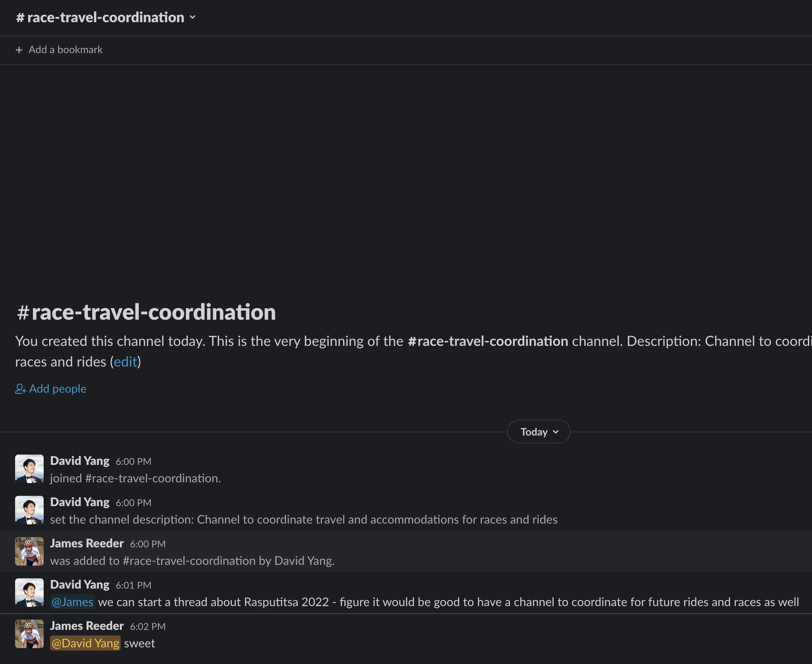Click James Reeder's avatar on the added message
812x664 pixels.
point(29,551)
